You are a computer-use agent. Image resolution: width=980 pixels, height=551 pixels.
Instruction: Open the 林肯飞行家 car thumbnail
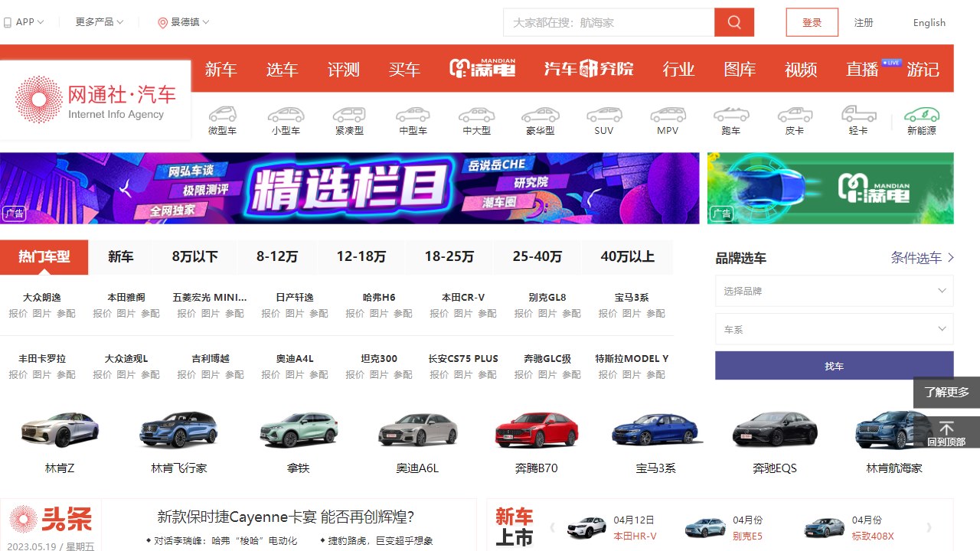click(179, 429)
